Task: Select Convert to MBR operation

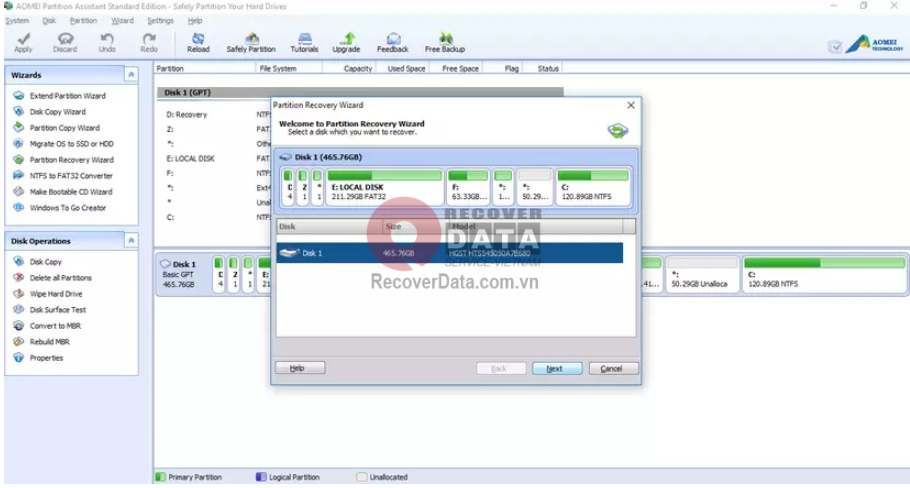Action: [x=55, y=326]
